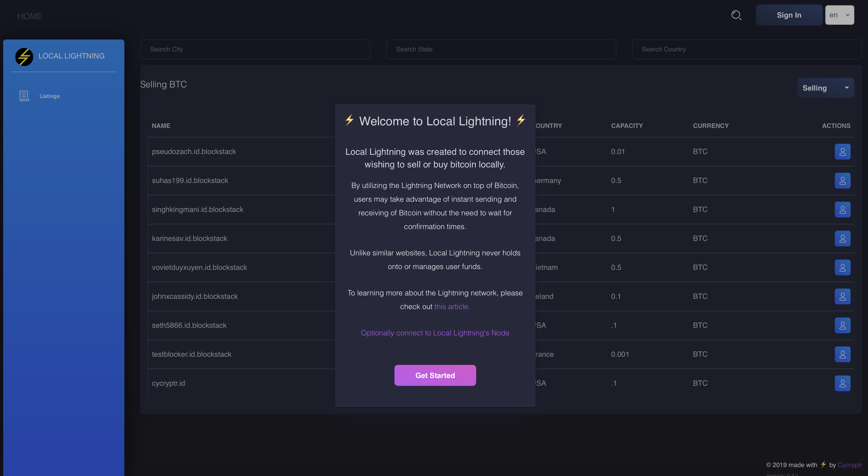Open profile icon for suhas199.id.blockstack
868x476 pixels.
coord(842,180)
